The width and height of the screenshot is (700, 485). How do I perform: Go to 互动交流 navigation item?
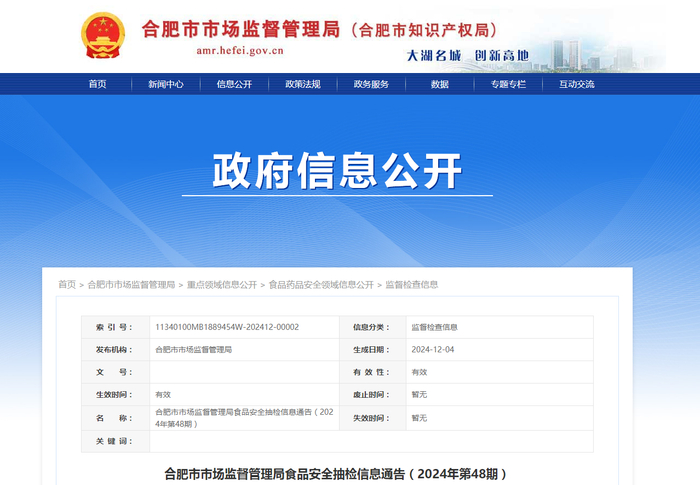click(576, 84)
